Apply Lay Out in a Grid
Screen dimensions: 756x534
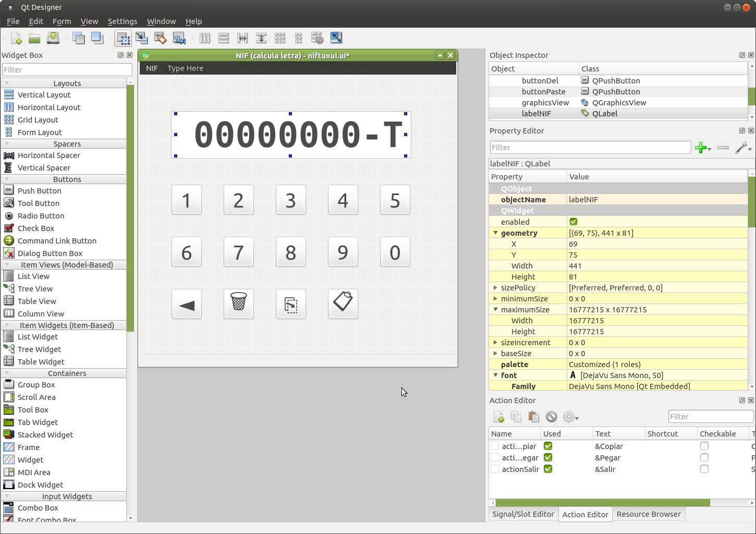coord(280,38)
